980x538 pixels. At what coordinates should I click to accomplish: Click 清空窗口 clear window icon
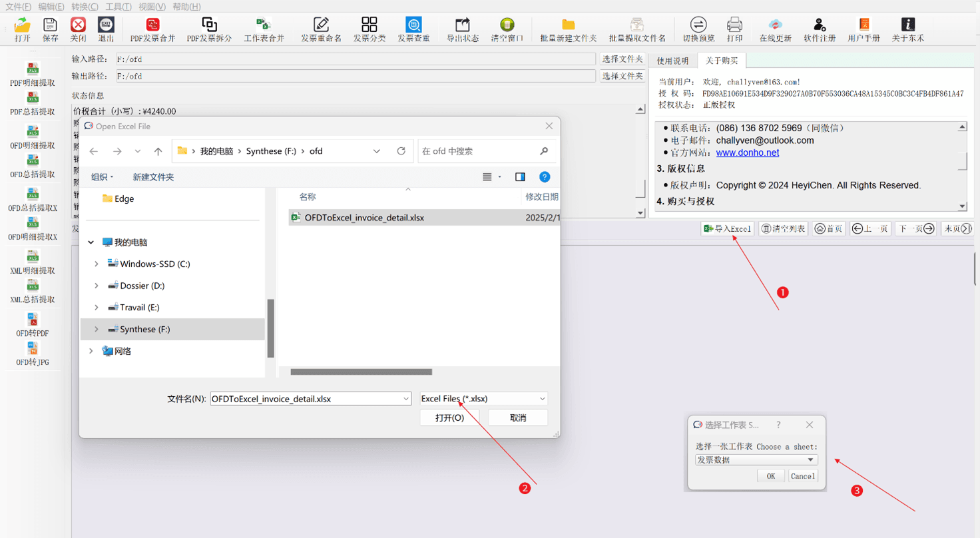tap(507, 30)
